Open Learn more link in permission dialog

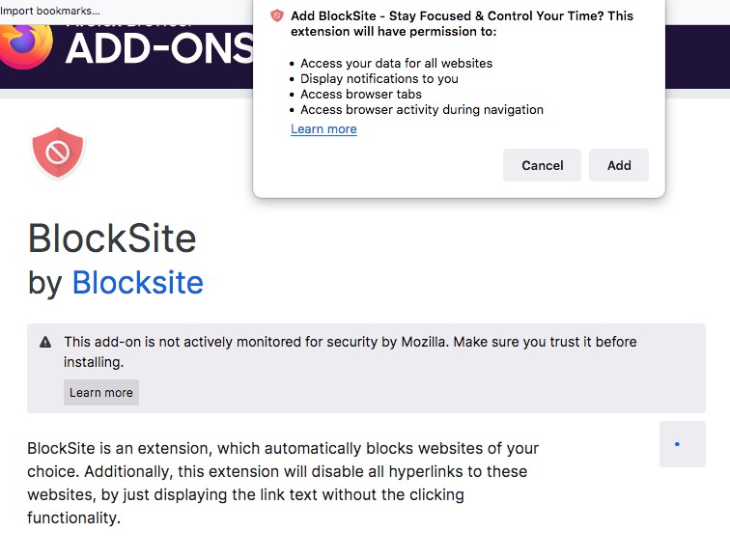click(x=323, y=129)
